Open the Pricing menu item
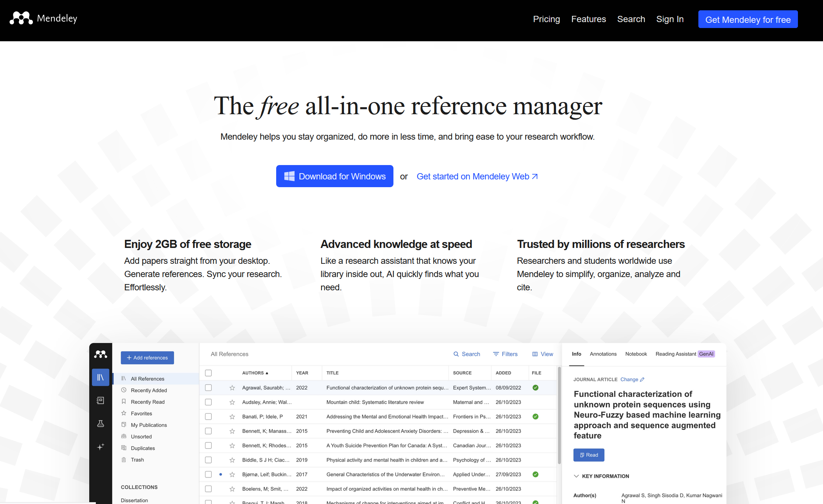This screenshot has width=823, height=504. [x=546, y=19]
